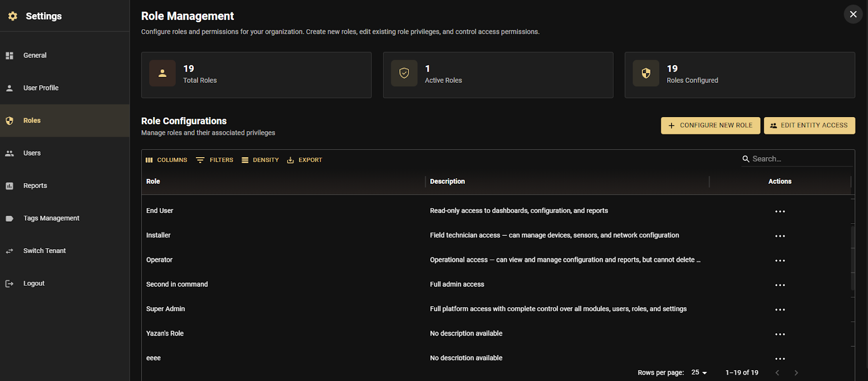Click Edit Entity Access button
Image resolution: width=868 pixels, height=381 pixels.
tap(809, 125)
